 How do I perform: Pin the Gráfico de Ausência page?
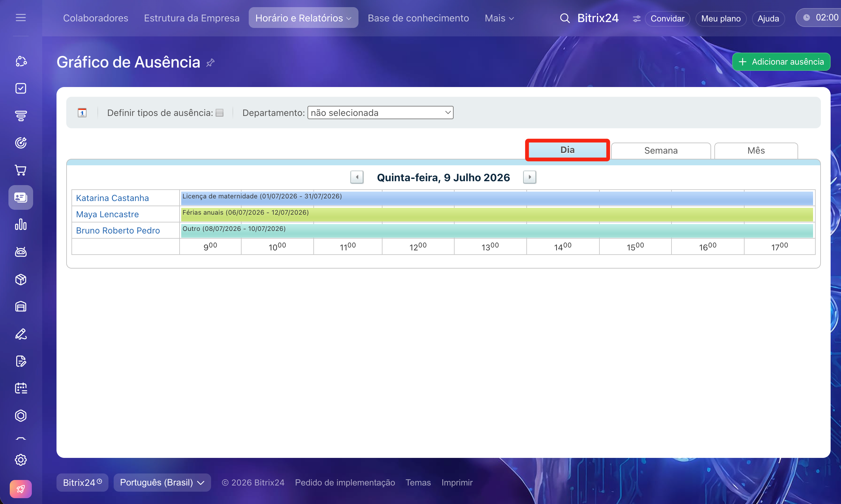[210, 62]
